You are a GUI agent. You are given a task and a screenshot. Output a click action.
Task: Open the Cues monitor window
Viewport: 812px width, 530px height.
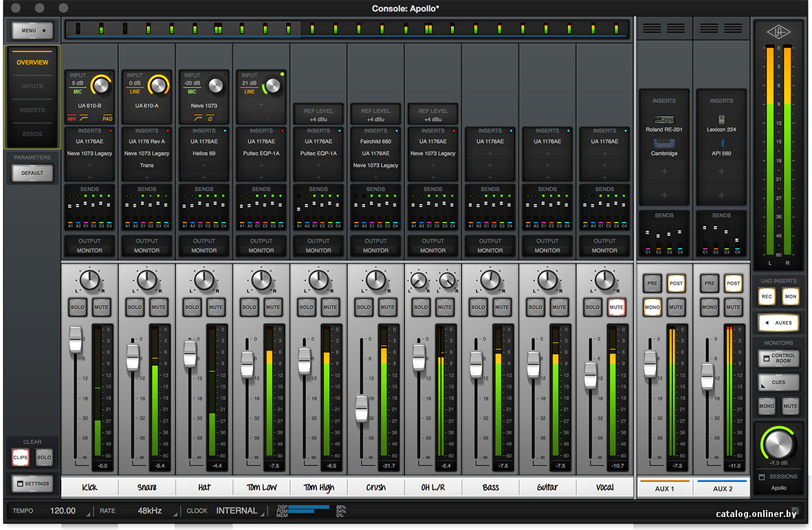pos(778,382)
